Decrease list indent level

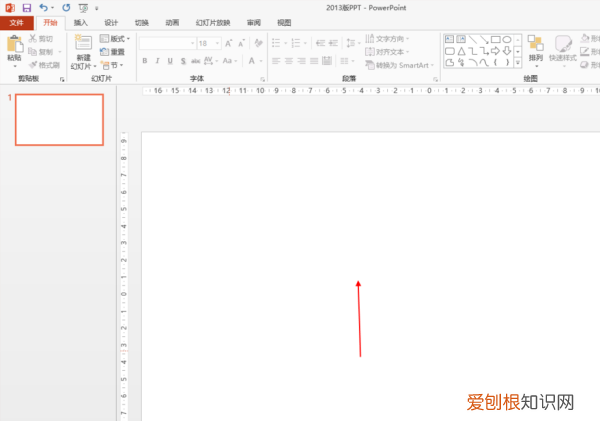[x=320, y=43]
